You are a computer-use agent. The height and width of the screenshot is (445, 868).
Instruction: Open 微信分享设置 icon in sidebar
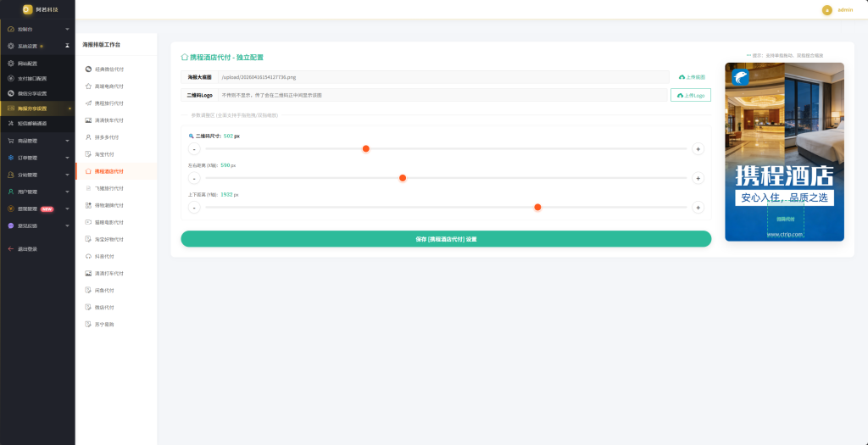[x=11, y=93]
